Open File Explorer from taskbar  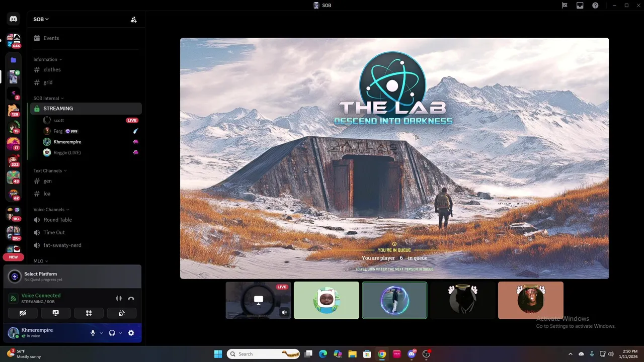352,354
